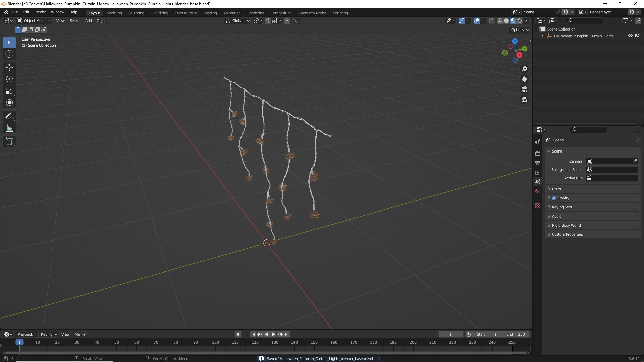The image size is (644, 362).
Task: Open the Global transform orientation dropdown
Action: (x=237, y=21)
